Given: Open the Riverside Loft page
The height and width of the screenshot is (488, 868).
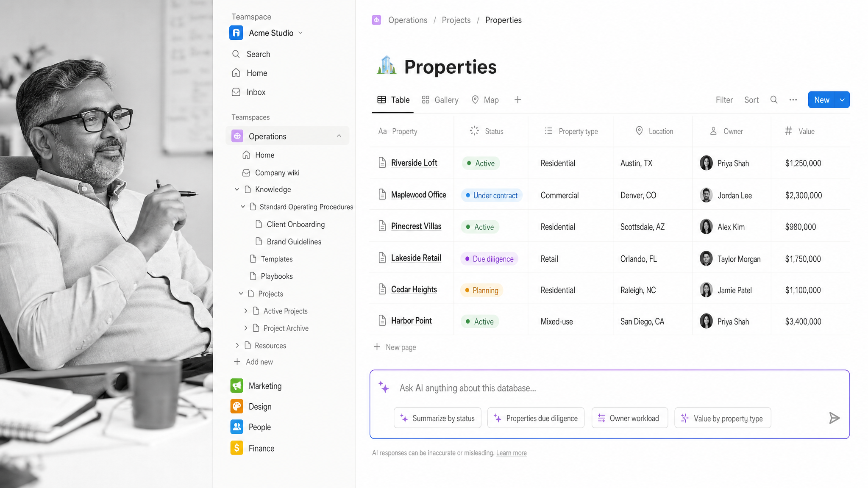Looking at the screenshot, I should coord(414,163).
